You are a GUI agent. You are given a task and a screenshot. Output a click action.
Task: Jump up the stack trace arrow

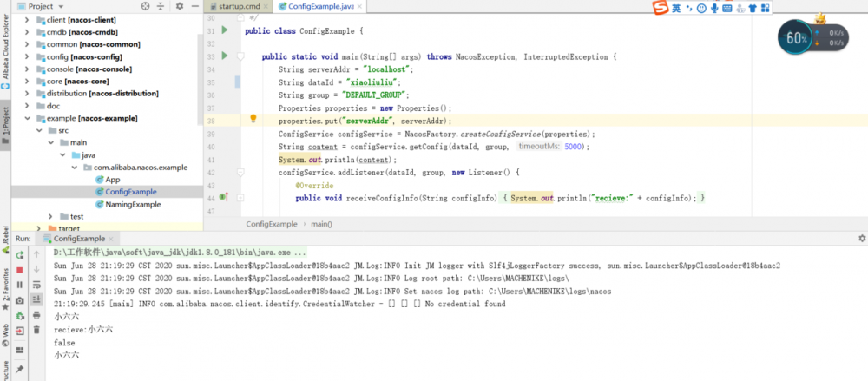click(36, 255)
